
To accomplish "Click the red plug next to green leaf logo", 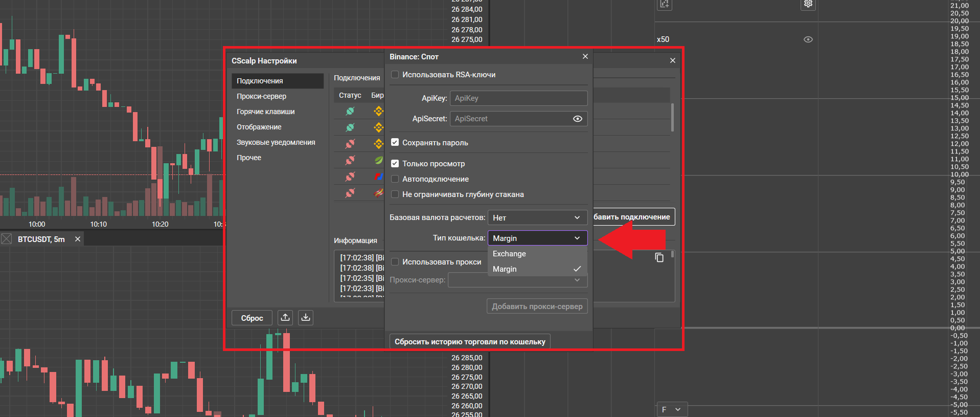I will (x=350, y=160).
